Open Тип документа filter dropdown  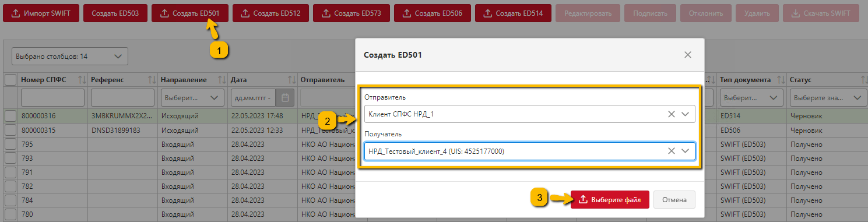coord(752,97)
